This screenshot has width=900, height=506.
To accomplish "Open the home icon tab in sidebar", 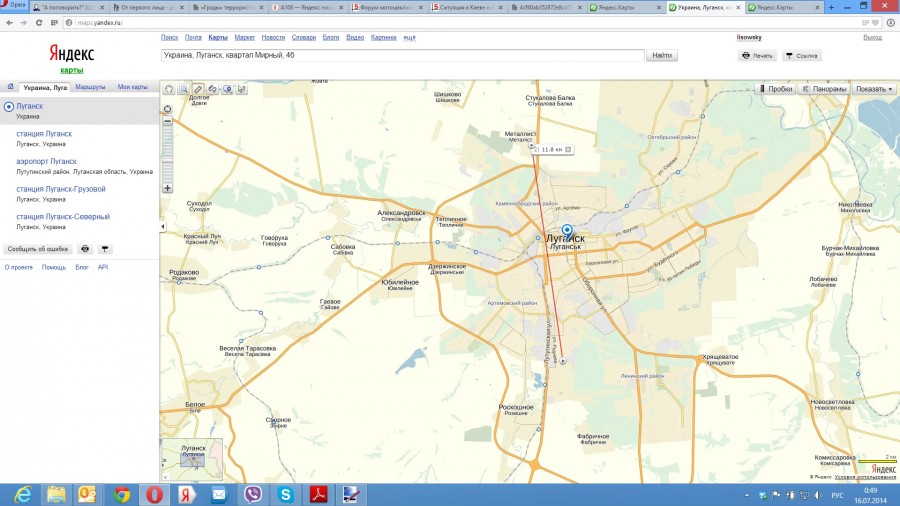I will tap(10, 88).
